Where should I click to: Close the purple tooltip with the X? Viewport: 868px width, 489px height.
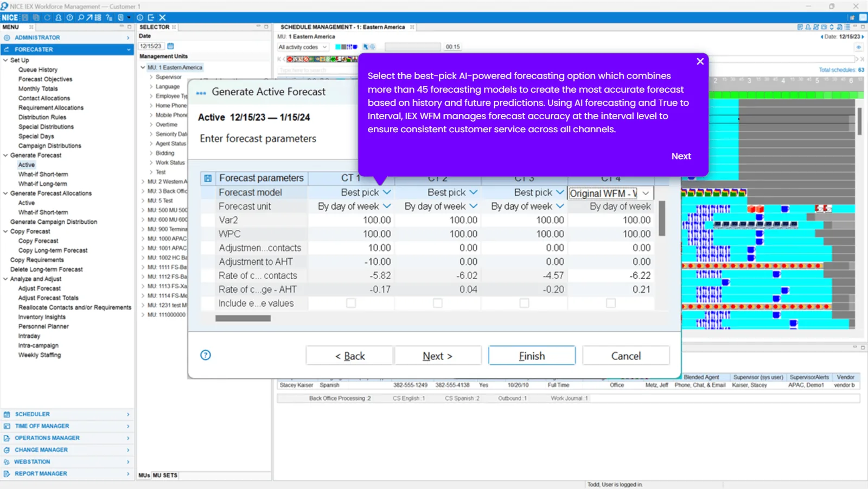click(x=700, y=61)
